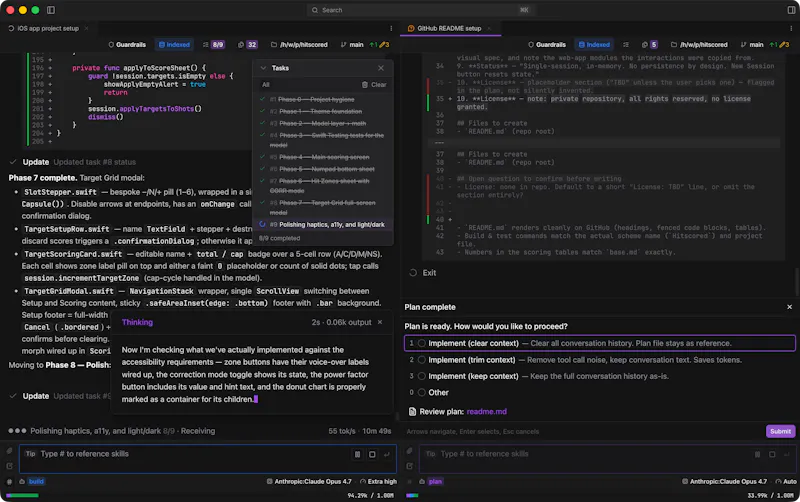Close the Plan complete panel

click(789, 307)
